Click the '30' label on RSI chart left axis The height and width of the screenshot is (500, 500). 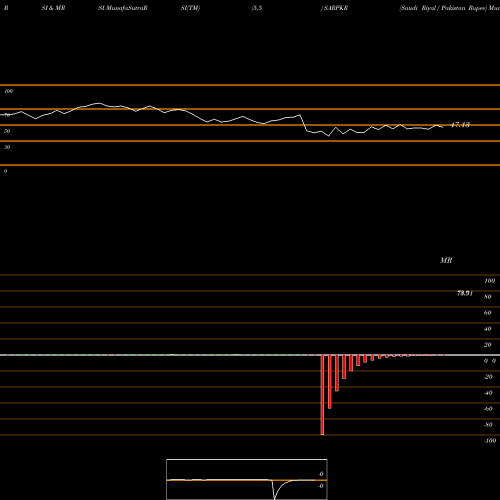coord(7,147)
